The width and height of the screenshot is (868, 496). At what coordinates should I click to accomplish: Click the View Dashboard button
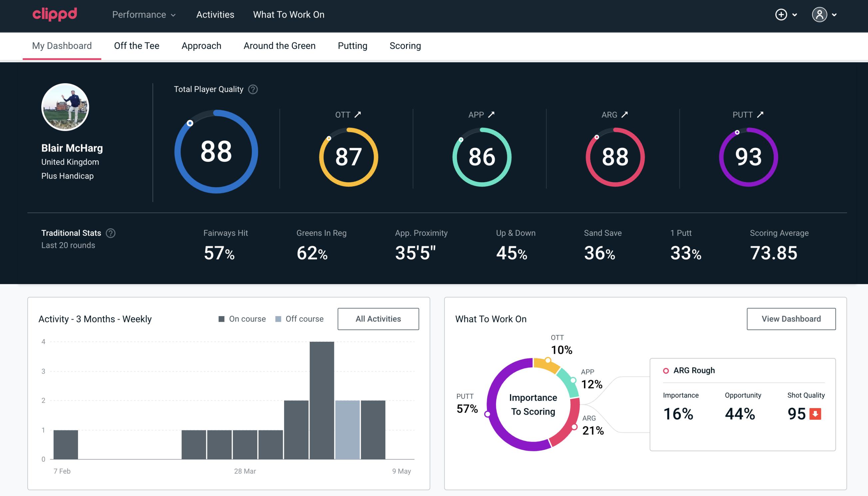click(791, 318)
